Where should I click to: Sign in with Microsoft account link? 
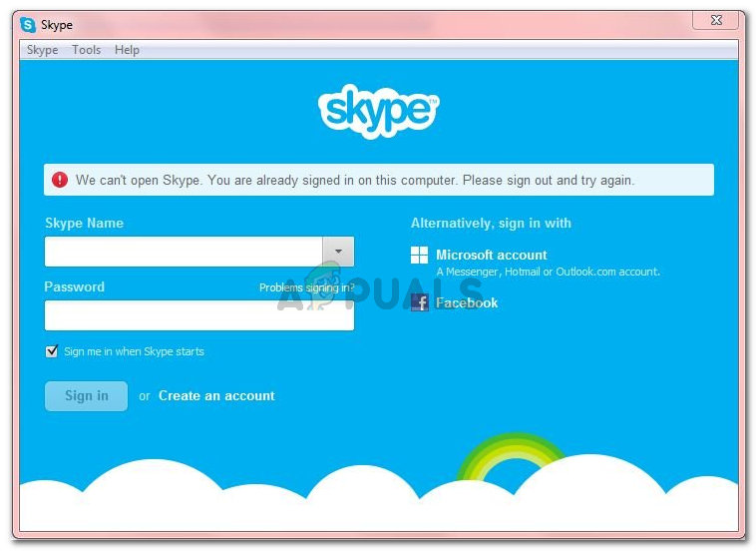pos(492,255)
